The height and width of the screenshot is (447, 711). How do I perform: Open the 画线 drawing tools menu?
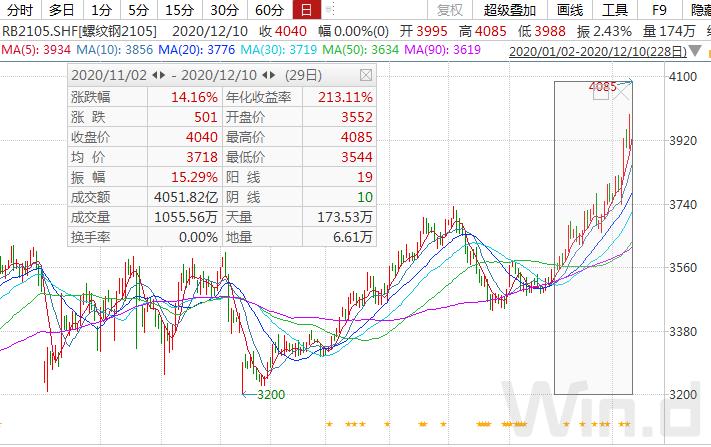[570, 10]
